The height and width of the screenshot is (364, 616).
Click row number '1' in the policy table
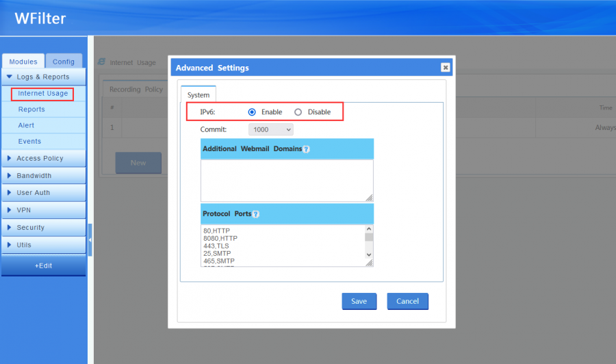click(x=112, y=128)
